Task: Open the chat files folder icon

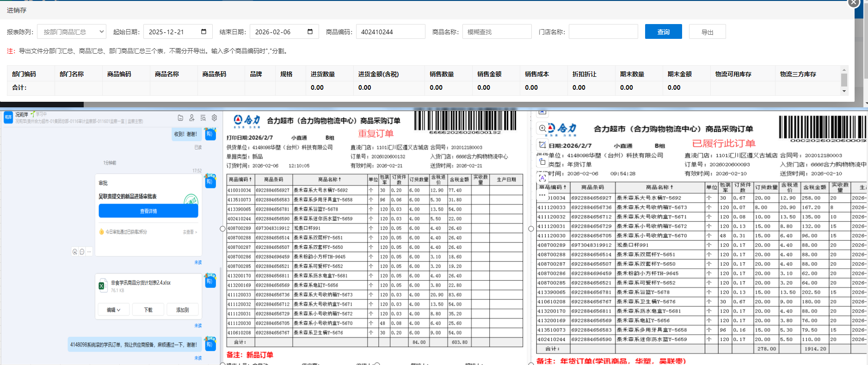Action: tap(180, 118)
